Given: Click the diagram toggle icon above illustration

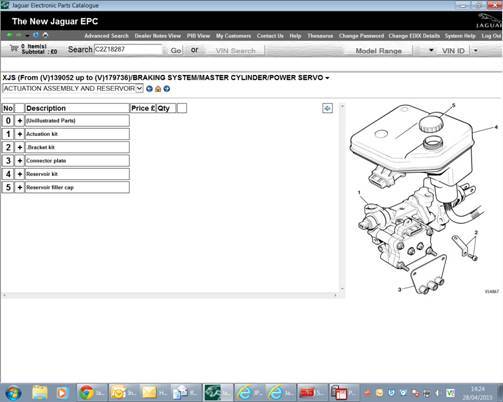Looking at the screenshot, I should click(x=327, y=108).
